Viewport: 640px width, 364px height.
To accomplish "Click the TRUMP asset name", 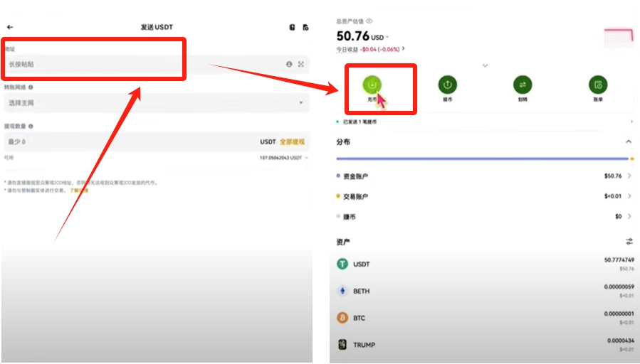I will point(364,345).
